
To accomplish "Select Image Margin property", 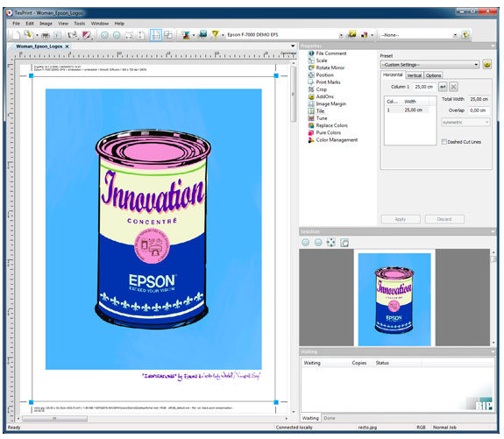I will click(x=331, y=103).
